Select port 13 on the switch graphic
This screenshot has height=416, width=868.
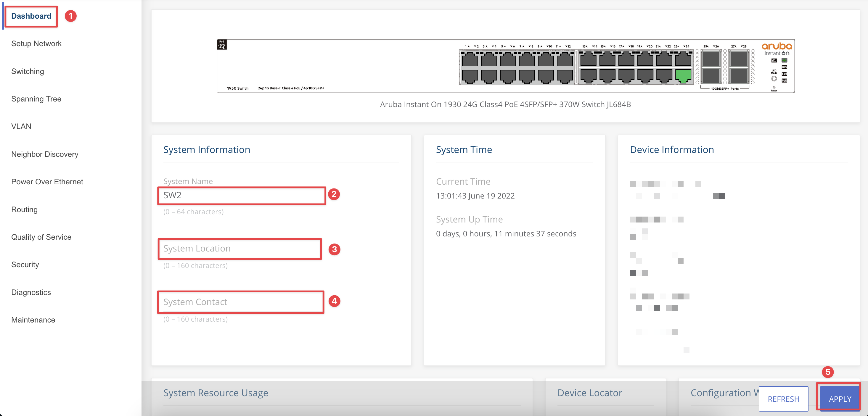click(589, 59)
